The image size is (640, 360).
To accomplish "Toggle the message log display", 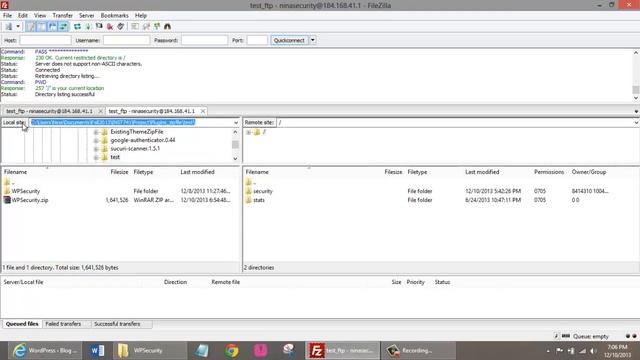I will click(31, 27).
